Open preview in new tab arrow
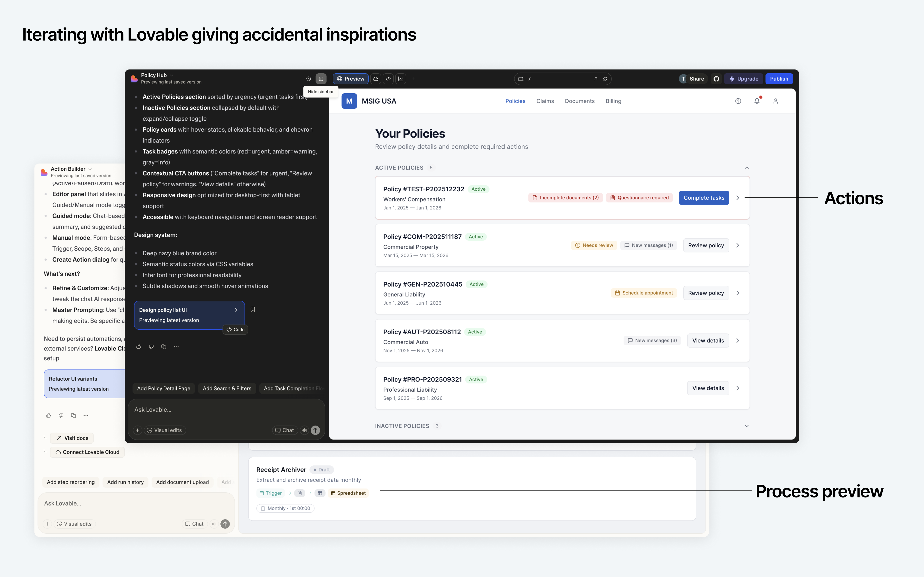The width and height of the screenshot is (924, 577). (x=596, y=79)
